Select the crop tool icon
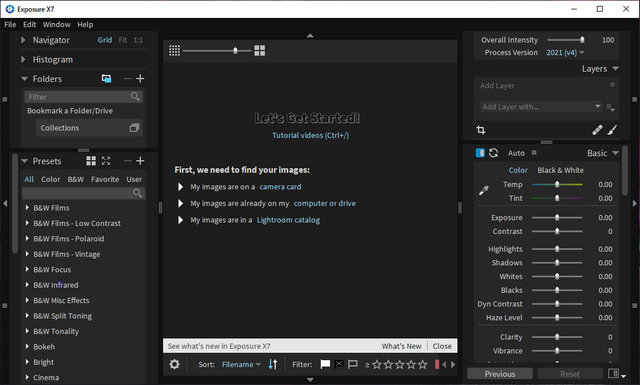The image size is (640, 385). click(481, 130)
